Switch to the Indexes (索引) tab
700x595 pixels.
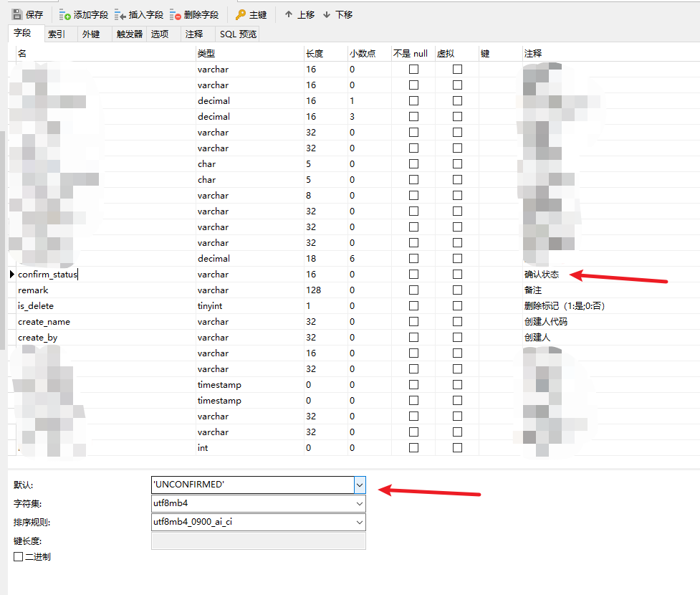[x=57, y=34]
